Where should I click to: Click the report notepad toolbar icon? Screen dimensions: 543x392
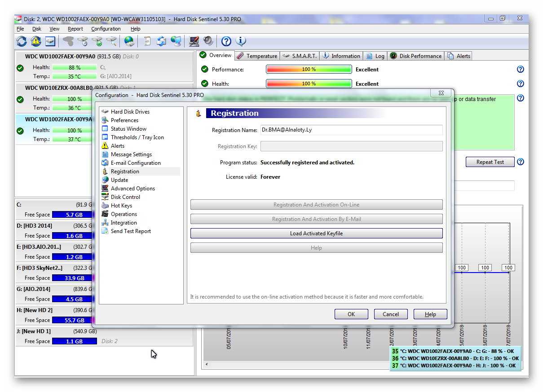point(147,41)
